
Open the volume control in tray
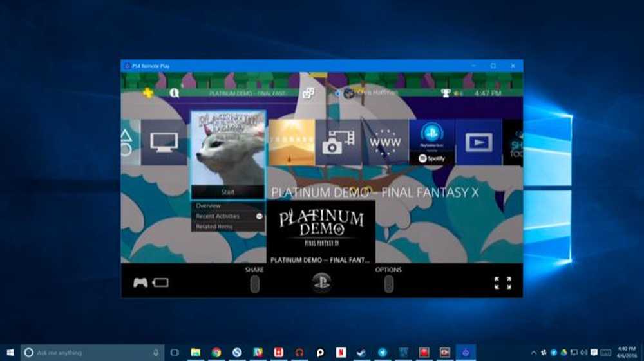(583, 353)
